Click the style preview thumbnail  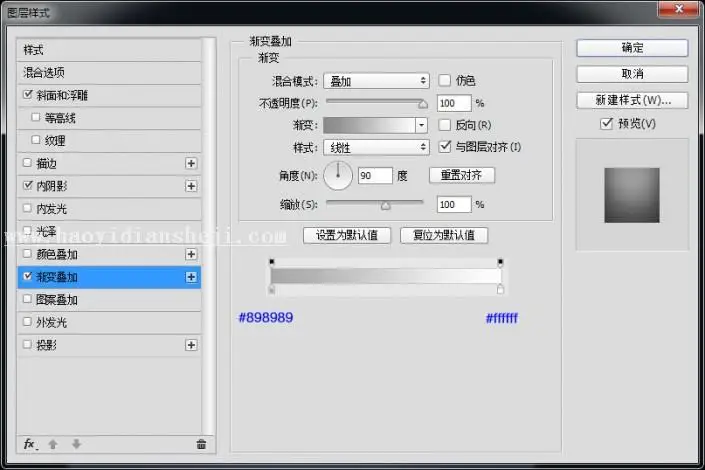(x=632, y=195)
